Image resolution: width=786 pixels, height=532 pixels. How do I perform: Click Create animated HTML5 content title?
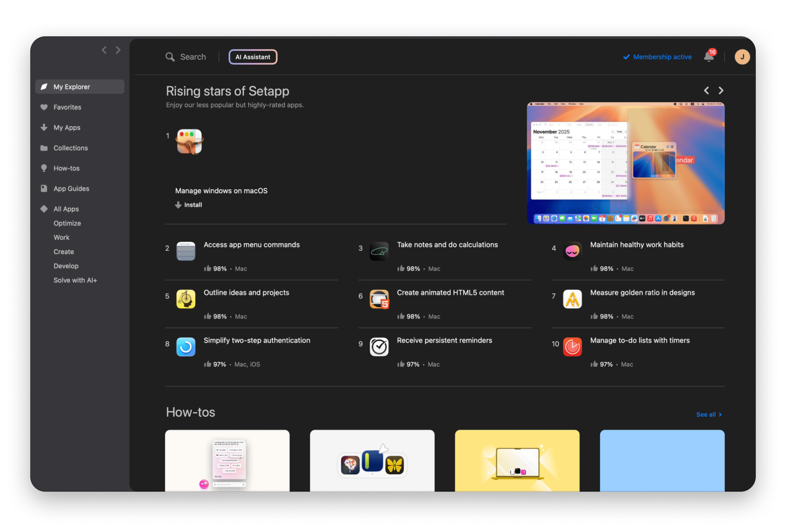[450, 293]
